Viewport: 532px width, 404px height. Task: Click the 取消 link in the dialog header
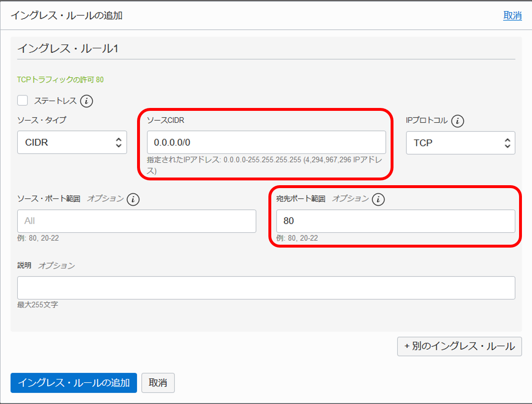pyautogui.click(x=512, y=15)
